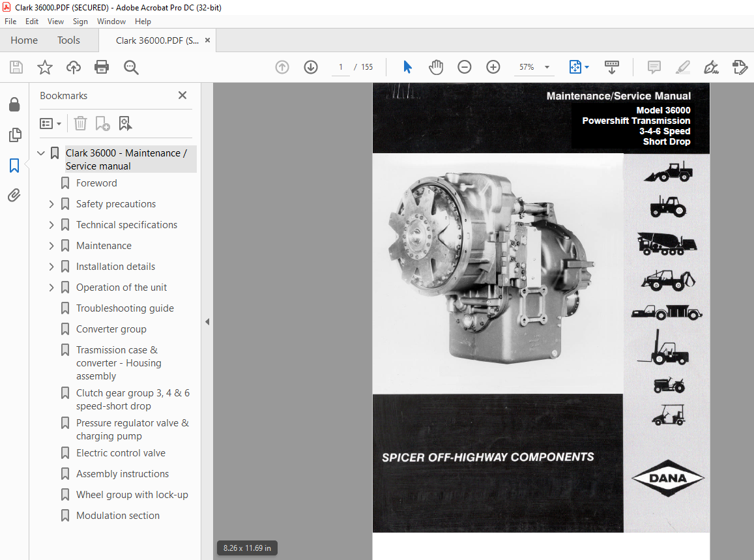The width and height of the screenshot is (754, 560).
Task: Go to next page arrow
Action: tap(311, 67)
